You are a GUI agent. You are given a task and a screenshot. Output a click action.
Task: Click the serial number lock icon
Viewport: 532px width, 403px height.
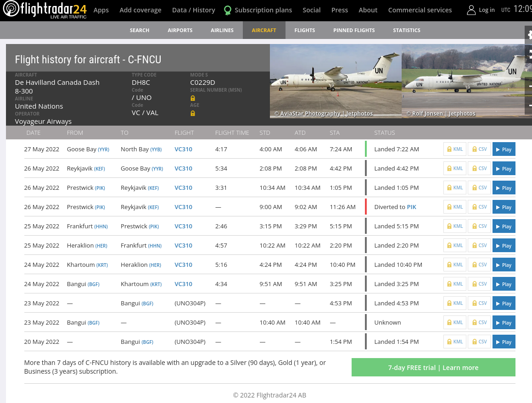(193, 98)
